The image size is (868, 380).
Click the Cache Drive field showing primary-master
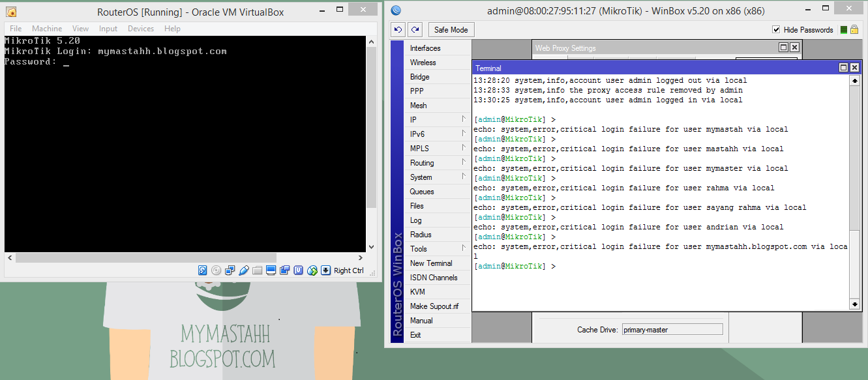pos(672,329)
